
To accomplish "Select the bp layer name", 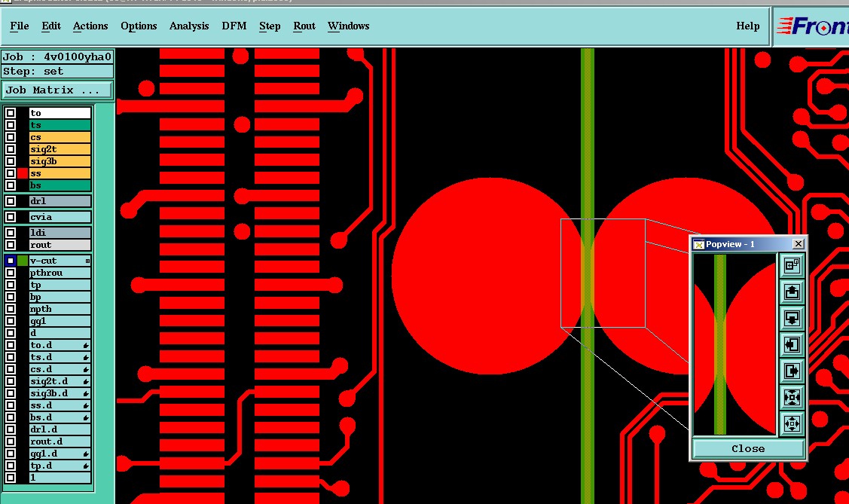I will pyautogui.click(x=60, y=298).
